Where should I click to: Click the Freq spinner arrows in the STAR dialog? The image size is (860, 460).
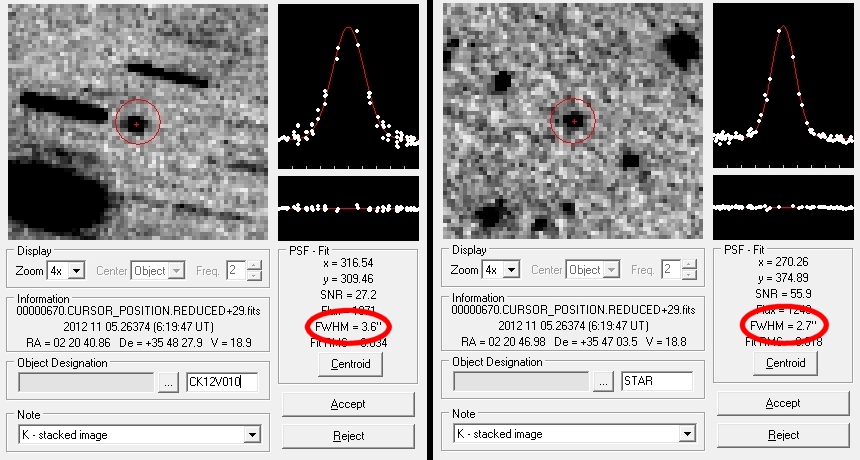click(x=690, y=270)
